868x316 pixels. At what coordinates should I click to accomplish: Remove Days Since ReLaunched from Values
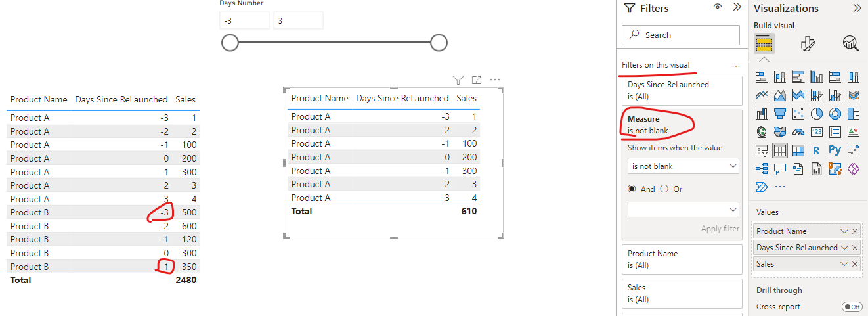pyautogui.click(x=855, y=248)
